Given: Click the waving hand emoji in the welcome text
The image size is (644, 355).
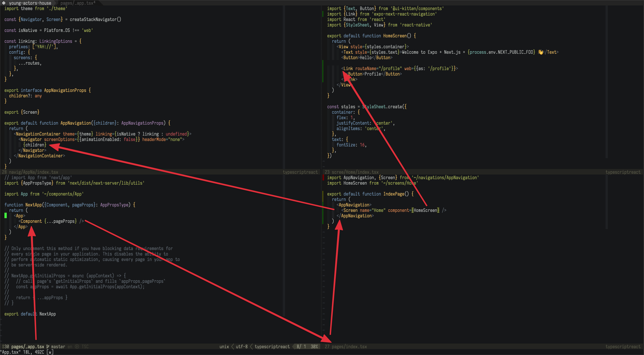Looking at the screenshot, I should [541, 52].
